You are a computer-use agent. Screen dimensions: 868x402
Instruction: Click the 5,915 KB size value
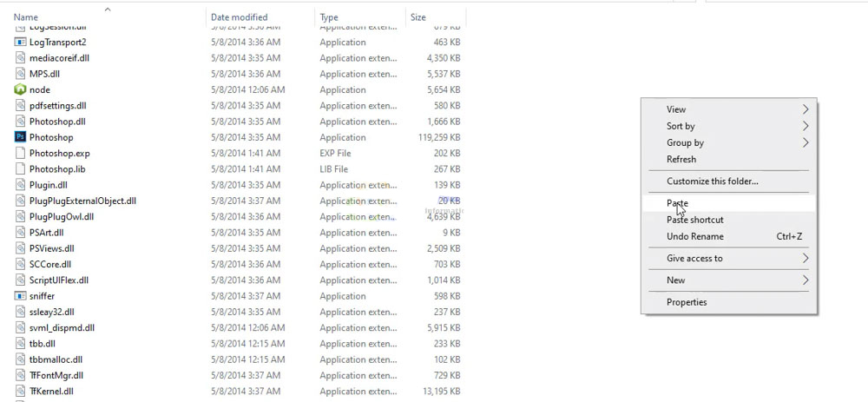coord(444,328)
